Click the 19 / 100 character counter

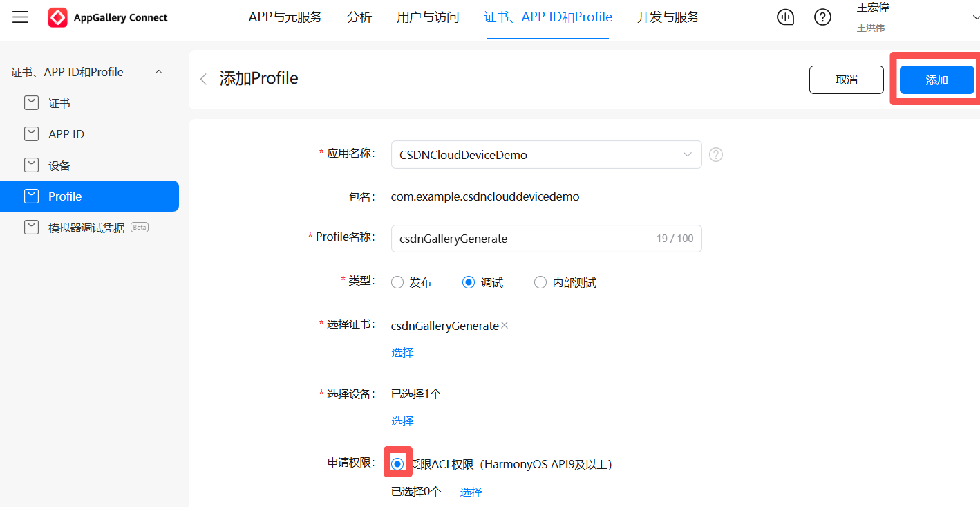click(x=675, y=239)
